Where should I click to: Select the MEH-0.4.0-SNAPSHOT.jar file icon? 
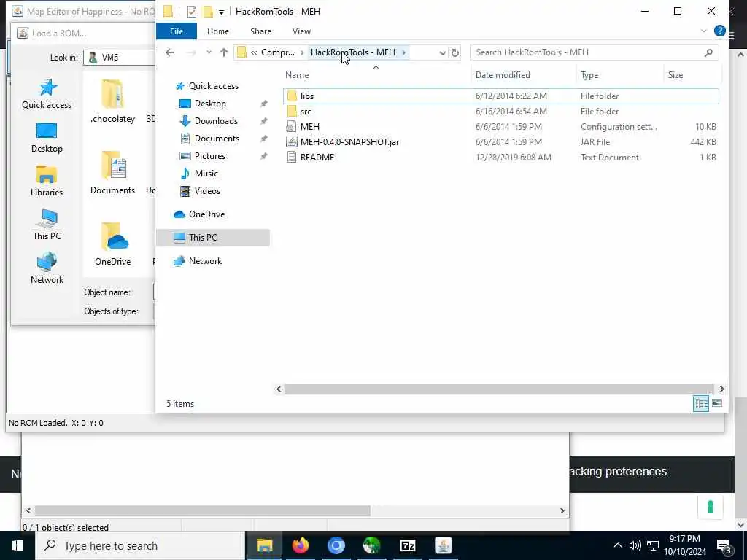pyautogui.click(x=292, y=142)
